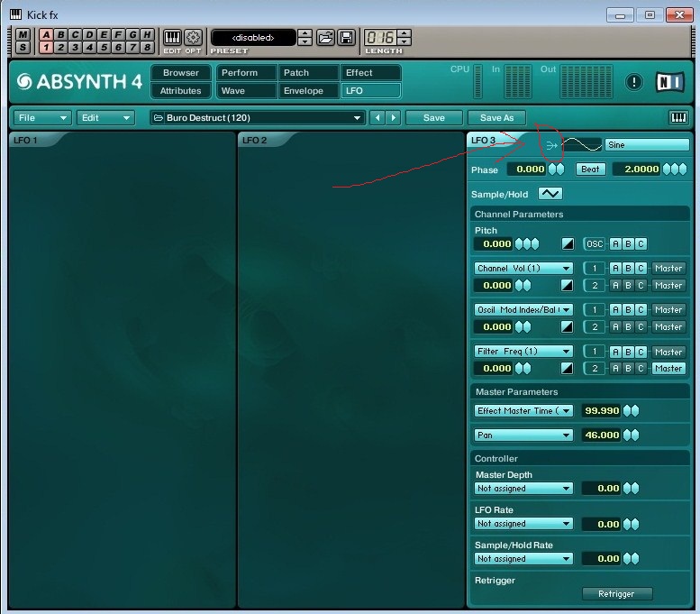
Task: Switch to the Attributes tab
Action: tap(181, 91)
